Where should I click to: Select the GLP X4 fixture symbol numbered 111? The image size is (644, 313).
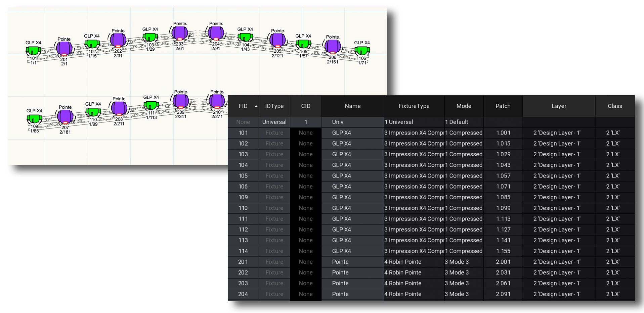(x=151, y=105)
